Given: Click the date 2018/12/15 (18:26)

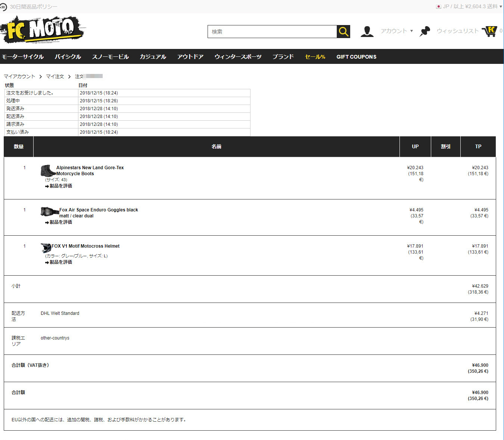Looking at the screenshot, I should [99, 101].
